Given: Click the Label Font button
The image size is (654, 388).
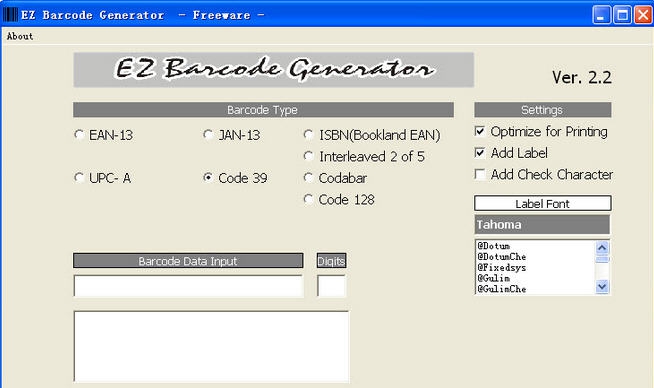Looking at the screenshot, I should tap(543, 203).
